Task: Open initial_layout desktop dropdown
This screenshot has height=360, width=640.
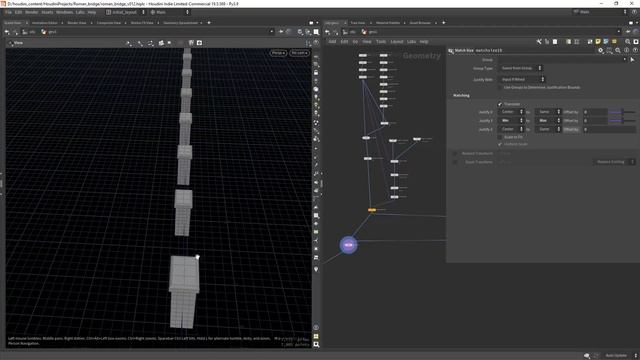Action: (x=125, y=12)
